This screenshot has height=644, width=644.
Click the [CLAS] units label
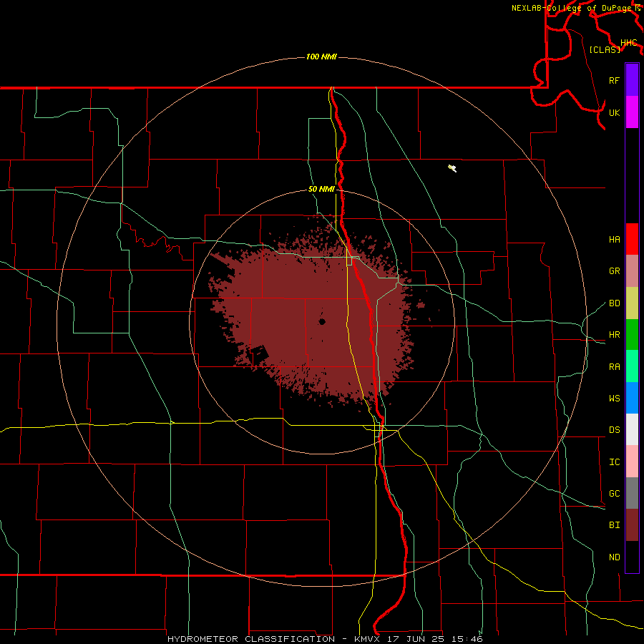tap(605, 49)
